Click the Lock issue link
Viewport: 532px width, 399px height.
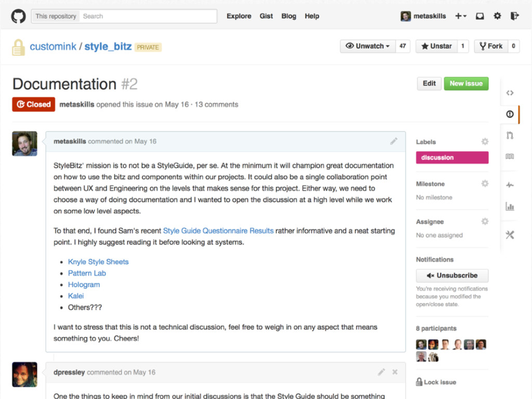pyautogui.click(x=436, y=382)
